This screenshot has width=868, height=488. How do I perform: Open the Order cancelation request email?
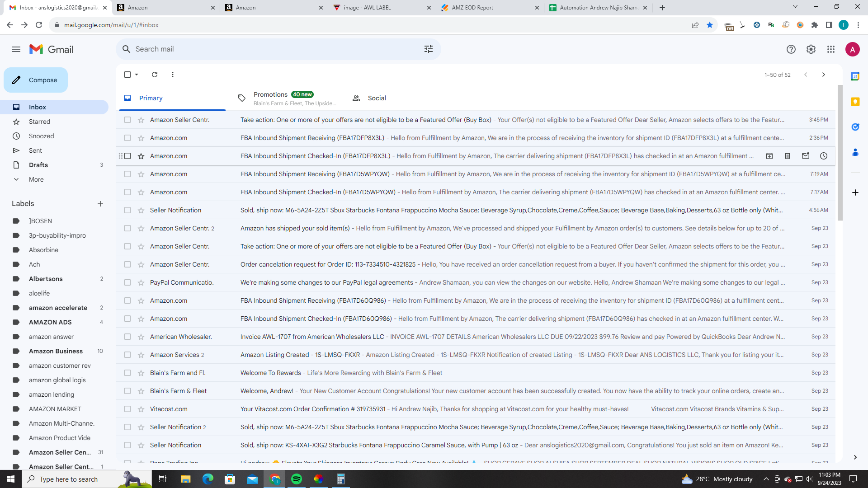tap(476, 264)
